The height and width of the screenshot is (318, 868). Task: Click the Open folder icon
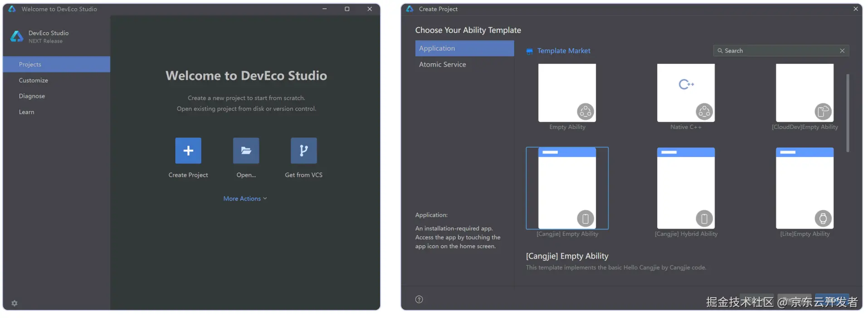pos(246,150)
